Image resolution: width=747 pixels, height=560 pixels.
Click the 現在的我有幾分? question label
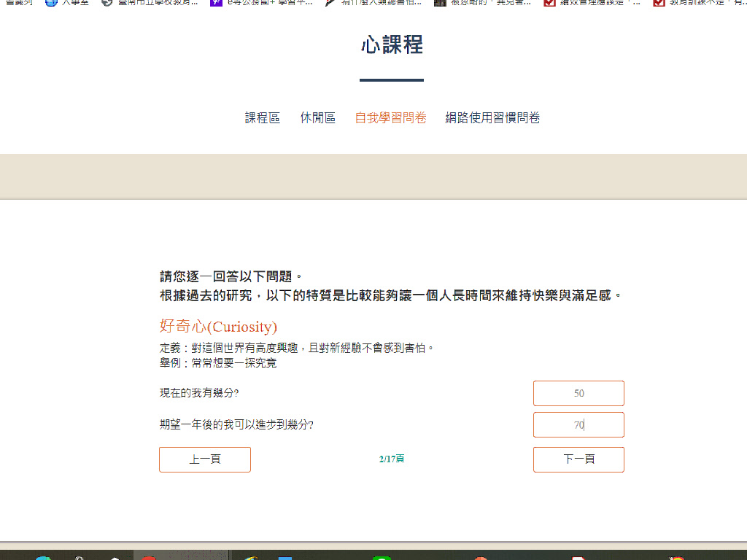pos(199,393)
